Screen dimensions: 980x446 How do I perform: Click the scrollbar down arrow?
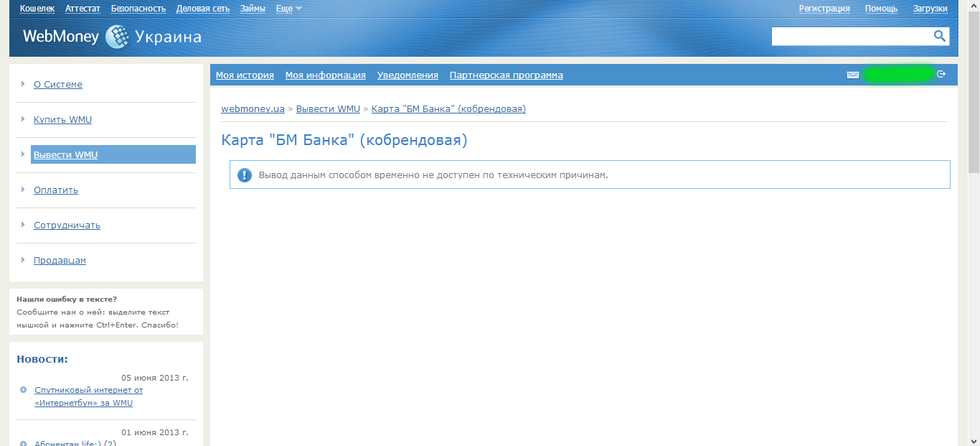pos(974,440)
